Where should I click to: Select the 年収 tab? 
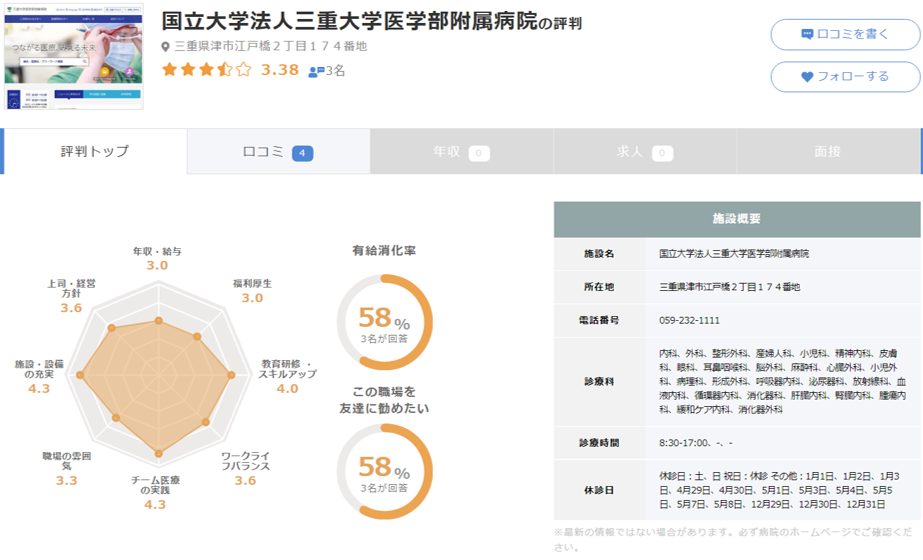tap(462, 152)
